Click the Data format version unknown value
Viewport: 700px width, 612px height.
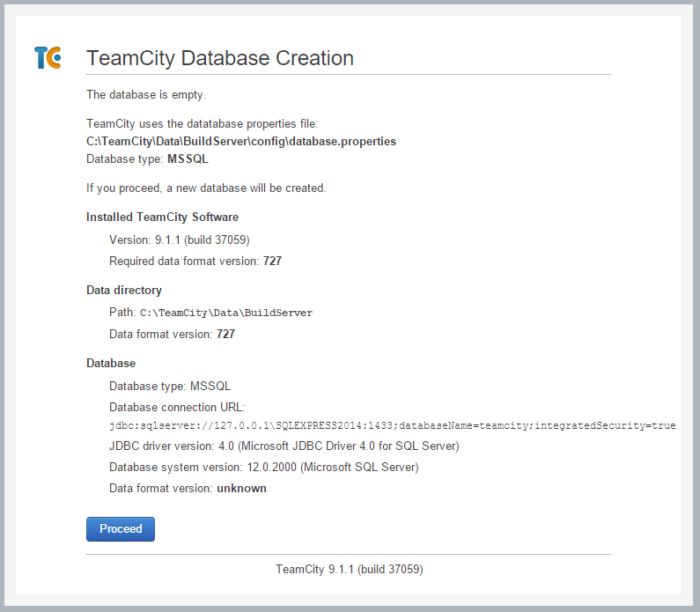pos(241,489)
